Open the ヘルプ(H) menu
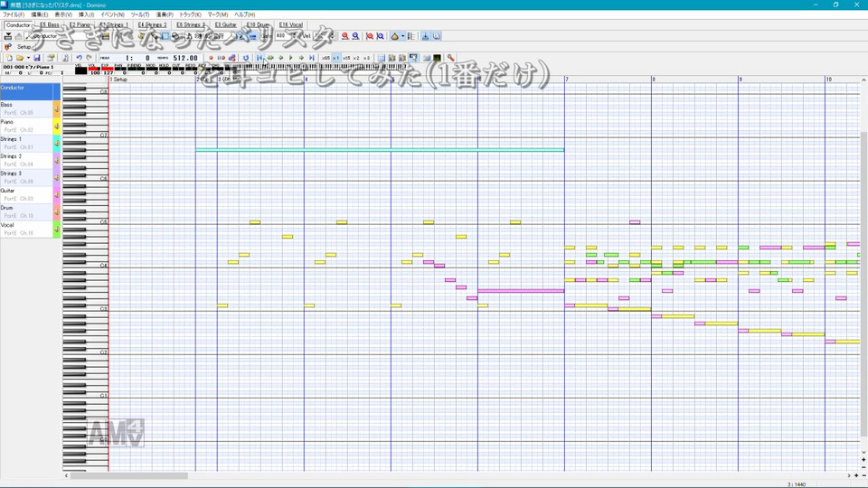 pyautogui.click(x=244, y=14)
